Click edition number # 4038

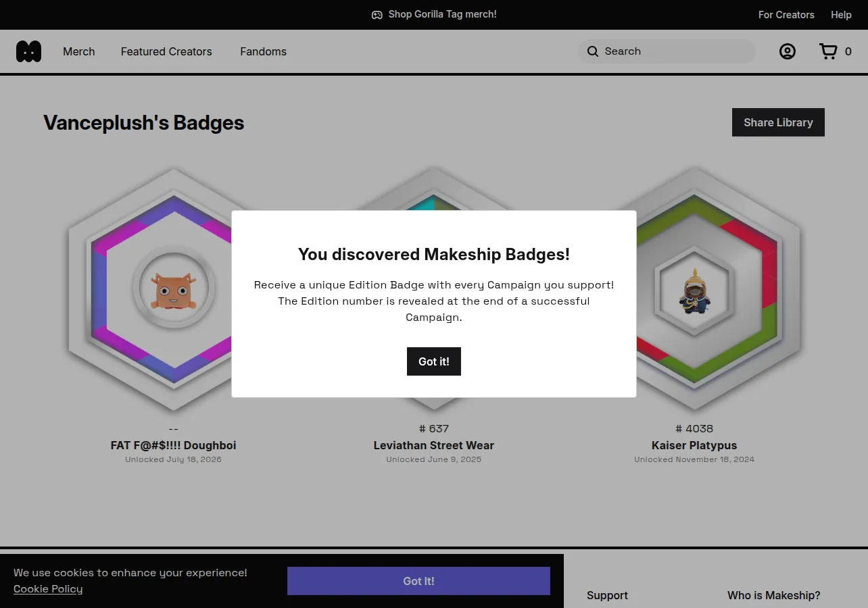(694, 428)
